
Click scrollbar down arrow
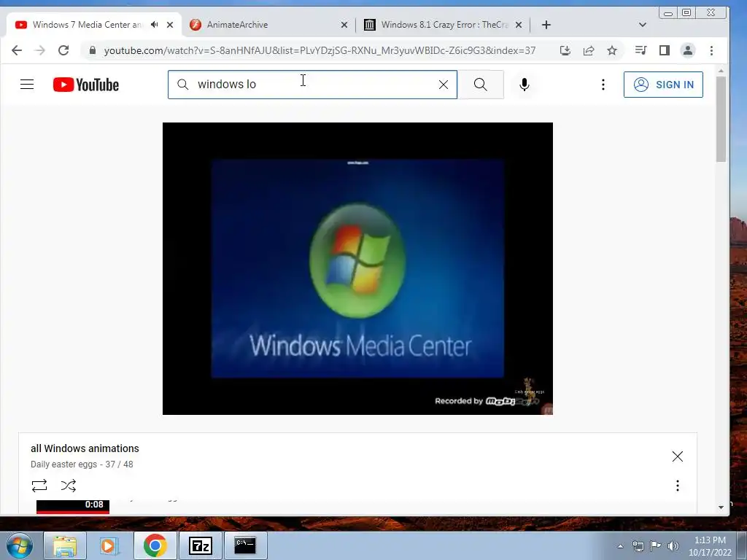721,507
